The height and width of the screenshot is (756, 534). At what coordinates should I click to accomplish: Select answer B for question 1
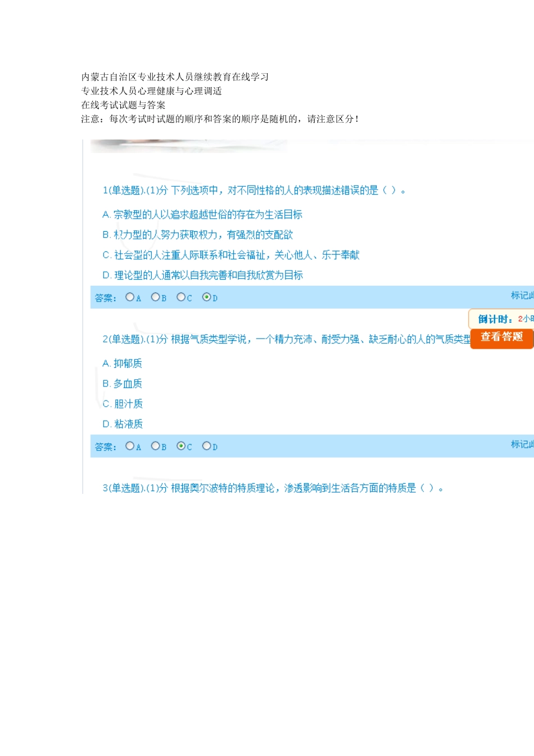pyautogui.click(x=156, y=297)
